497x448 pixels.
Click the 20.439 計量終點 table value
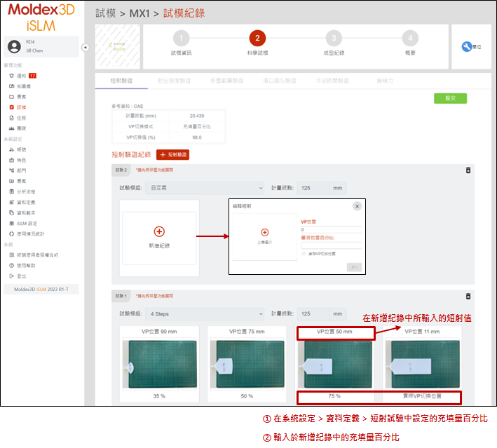[197, 116]
